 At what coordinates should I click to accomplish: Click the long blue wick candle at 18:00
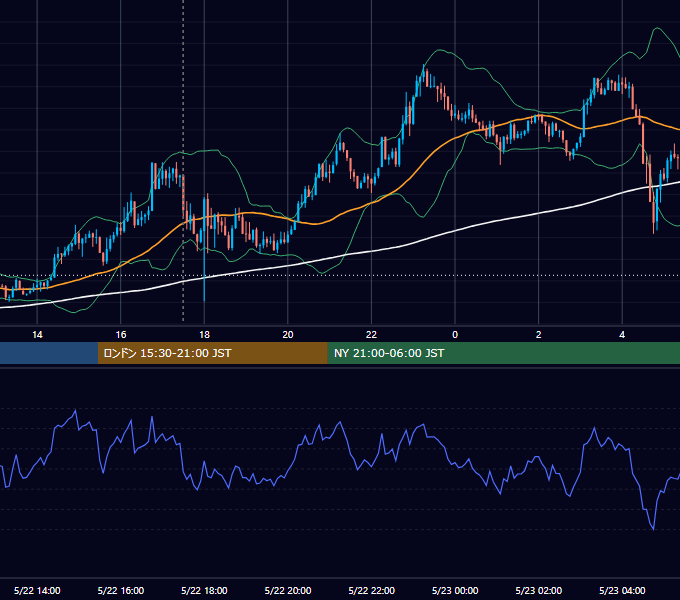point(204,249)
